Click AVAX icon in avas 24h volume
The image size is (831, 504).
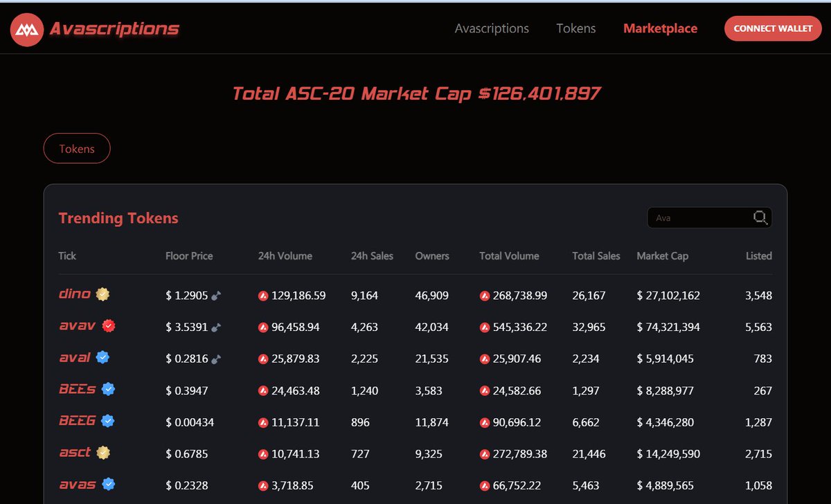(263, 486)
